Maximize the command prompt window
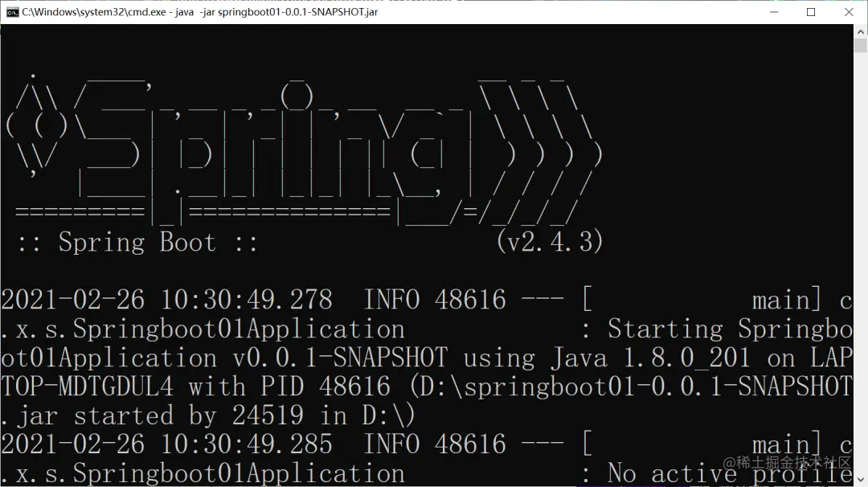 point(811,12)
